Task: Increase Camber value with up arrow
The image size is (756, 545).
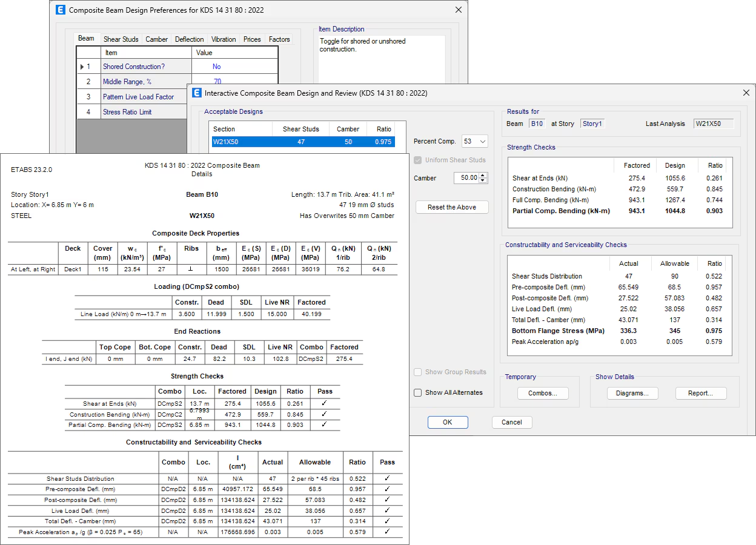Action: (x=482, y=176)
